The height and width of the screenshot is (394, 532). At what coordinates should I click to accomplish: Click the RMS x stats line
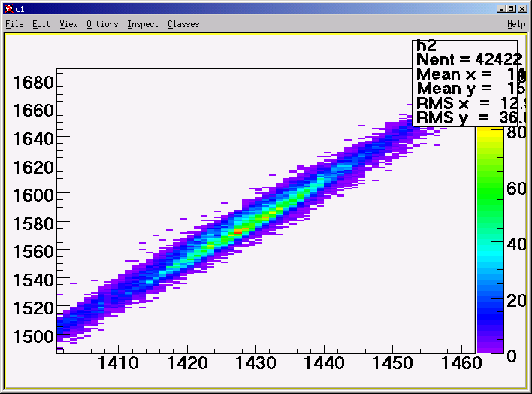point(471,103)
